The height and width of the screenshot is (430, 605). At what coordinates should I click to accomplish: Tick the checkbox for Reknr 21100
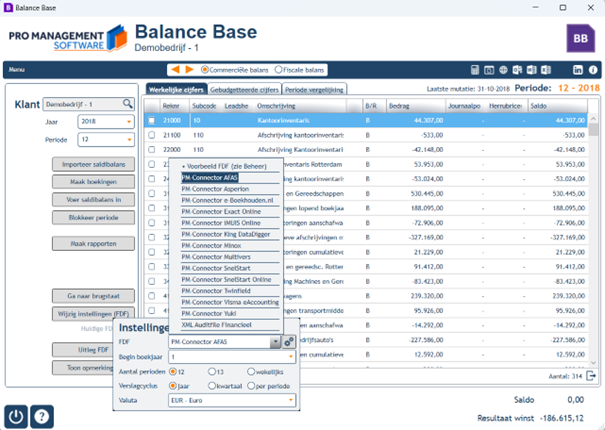152,135
